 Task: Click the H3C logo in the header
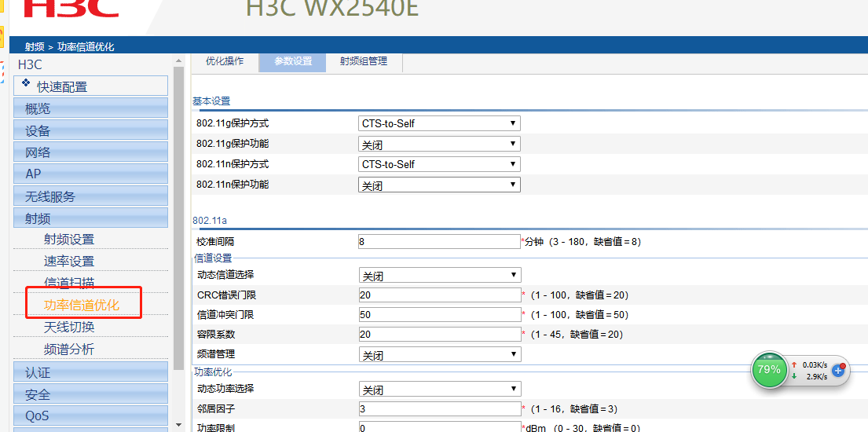(x=71, y=9)
